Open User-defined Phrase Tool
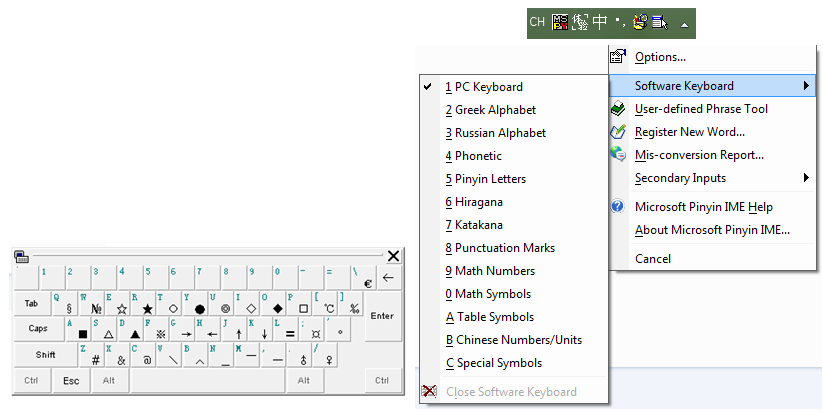Screen dimensions: 823x412 (701, 109)
